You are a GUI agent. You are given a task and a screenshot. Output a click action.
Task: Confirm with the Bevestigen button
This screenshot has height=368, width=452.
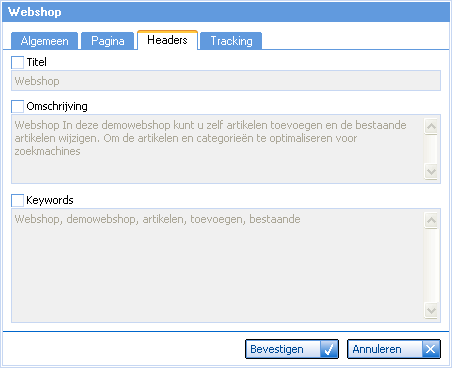[x=292, y=349]
